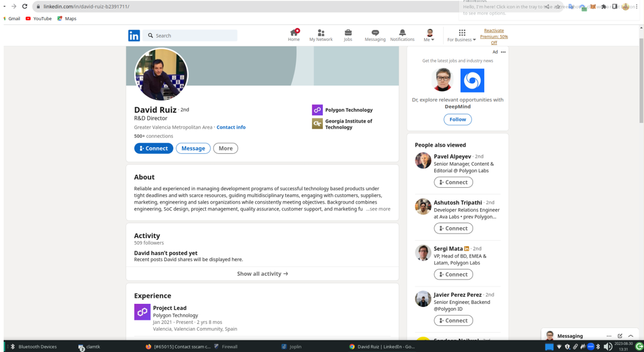Switch to clamtk taskbar window
This screenshot has height=352, width=644.
point(89,347)
